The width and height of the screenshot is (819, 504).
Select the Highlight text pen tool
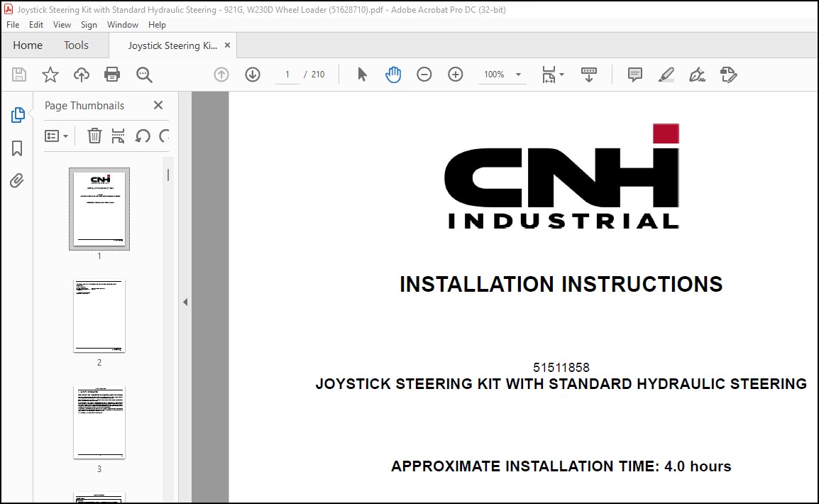coord(666,75)
